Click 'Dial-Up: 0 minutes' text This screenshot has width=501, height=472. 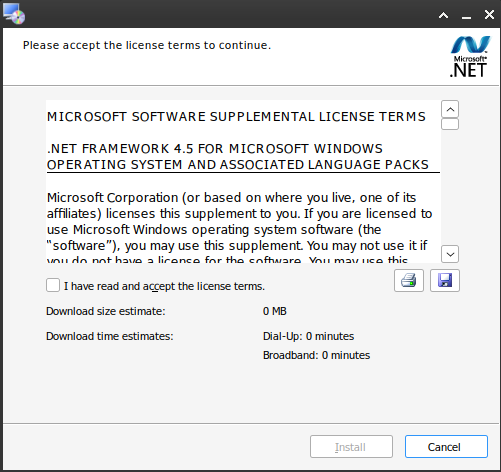coord(308,336)
